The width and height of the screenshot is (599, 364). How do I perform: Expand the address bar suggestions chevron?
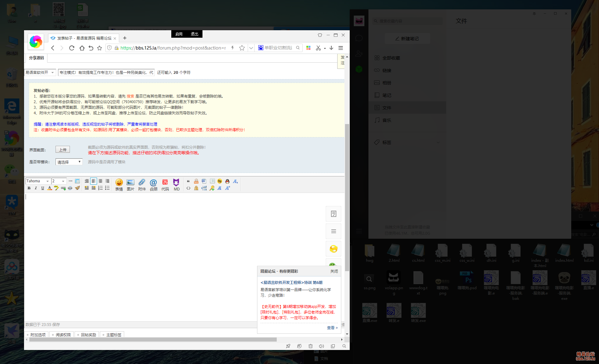(251, 48)
